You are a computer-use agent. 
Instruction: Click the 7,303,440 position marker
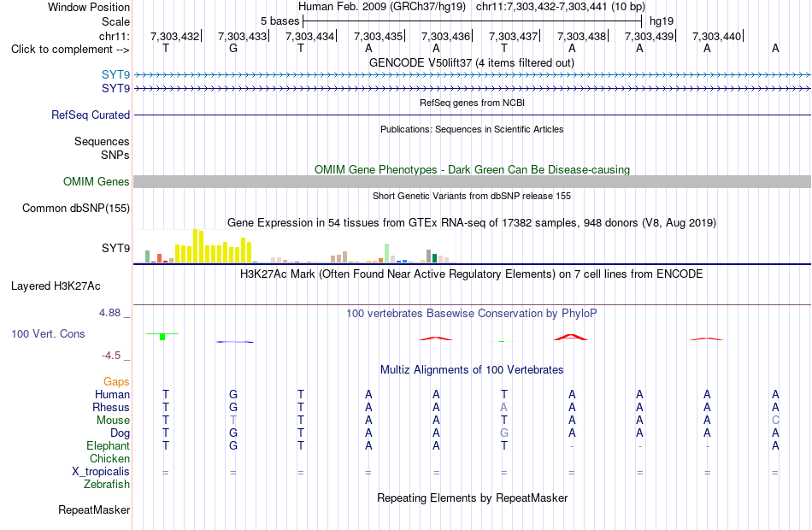coord(717,36)
